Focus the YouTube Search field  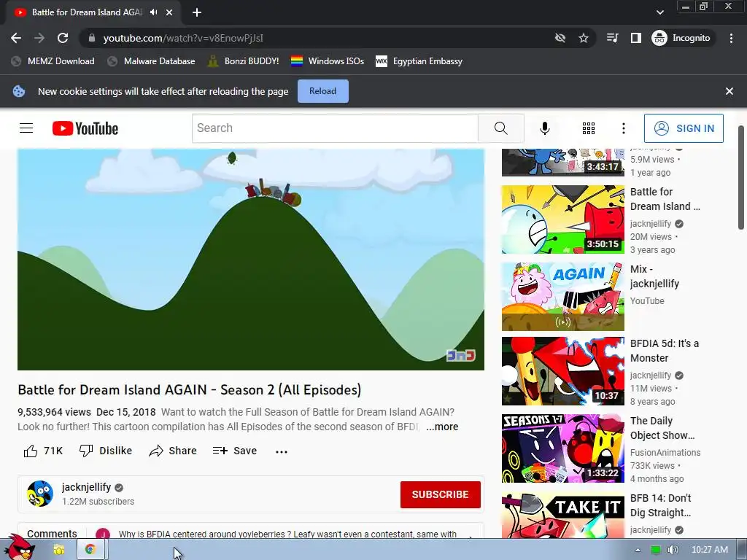pyautogui.click(x=335, y=128)
